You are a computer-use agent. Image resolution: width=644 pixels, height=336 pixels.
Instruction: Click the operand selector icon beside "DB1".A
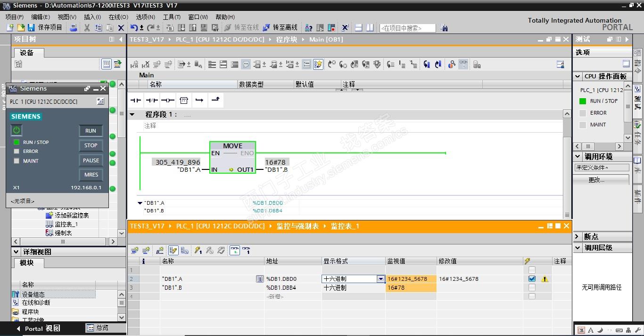pyautogui.click(x=259, y=279)
